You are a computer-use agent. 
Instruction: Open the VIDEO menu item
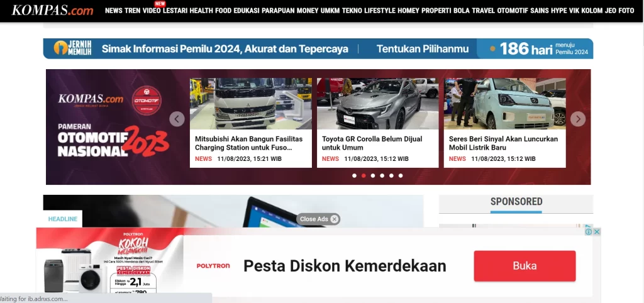pos(152,11)
